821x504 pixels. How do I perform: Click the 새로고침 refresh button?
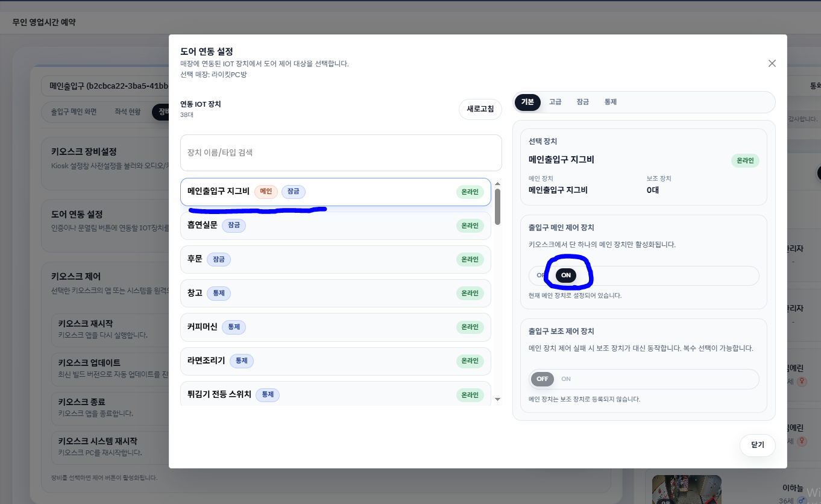(480, 109)
